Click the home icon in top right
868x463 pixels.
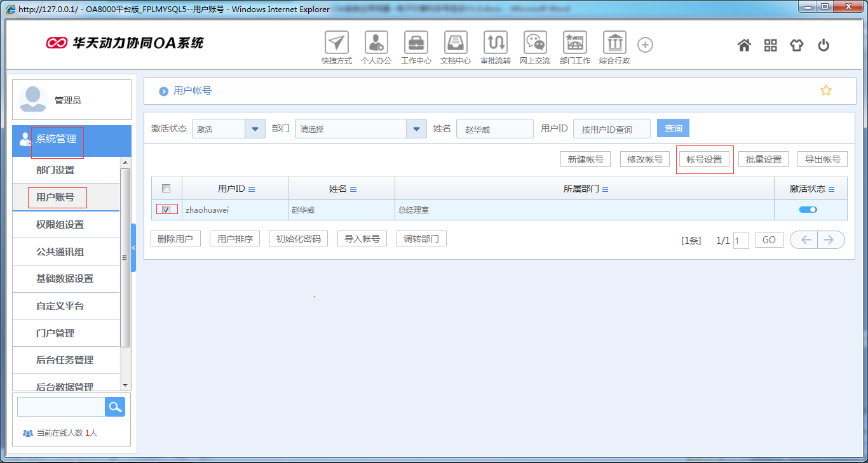tap(743, 45)
